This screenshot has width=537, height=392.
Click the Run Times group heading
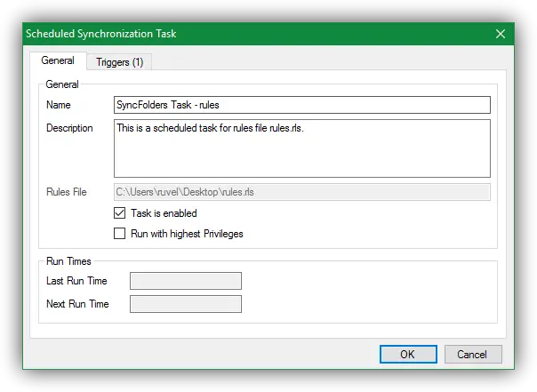coord(68,261)
